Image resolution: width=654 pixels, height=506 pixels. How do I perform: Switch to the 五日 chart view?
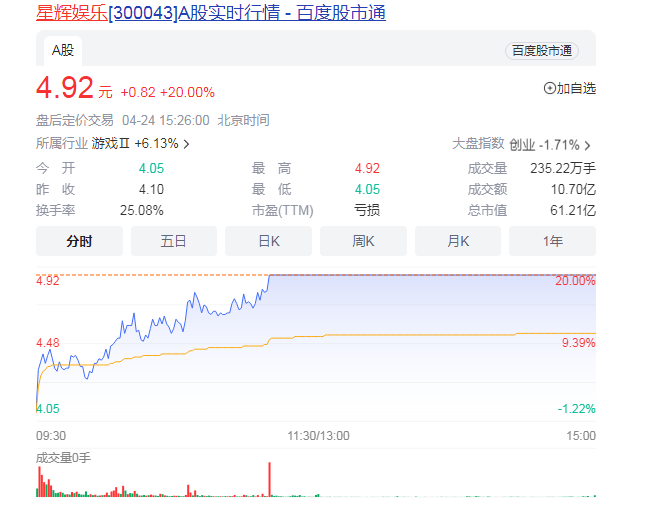tap(173, 241)
